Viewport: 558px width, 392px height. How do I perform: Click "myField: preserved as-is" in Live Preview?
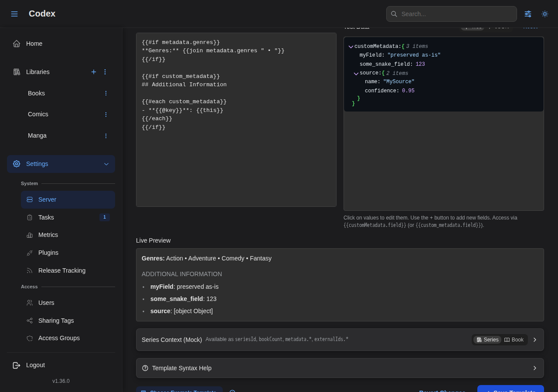click(184, 287)
